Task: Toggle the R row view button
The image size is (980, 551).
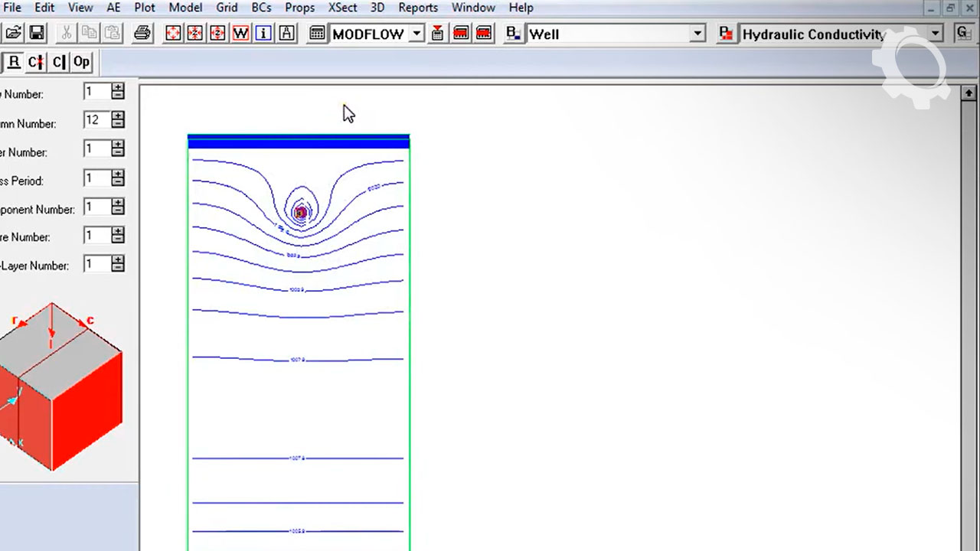Action: pos(13,62)
